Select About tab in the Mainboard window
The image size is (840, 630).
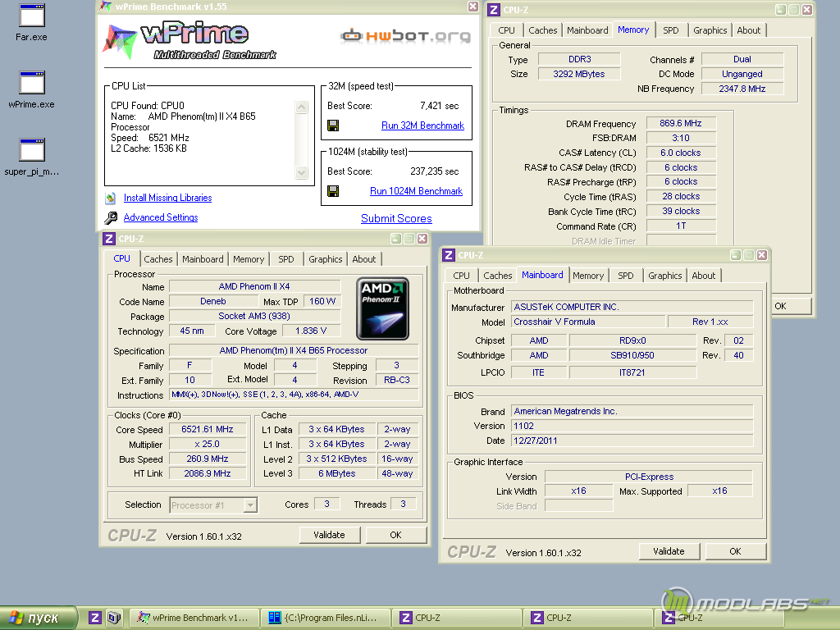click(703, 276)
